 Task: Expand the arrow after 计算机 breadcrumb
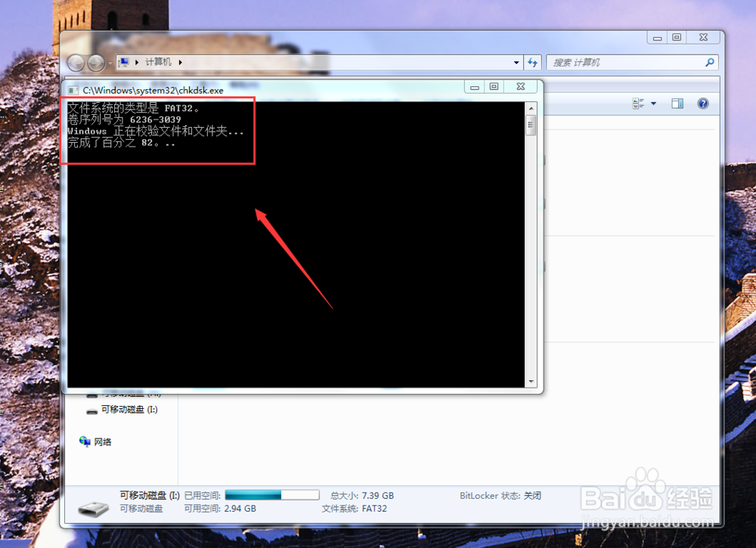[181, 62]
